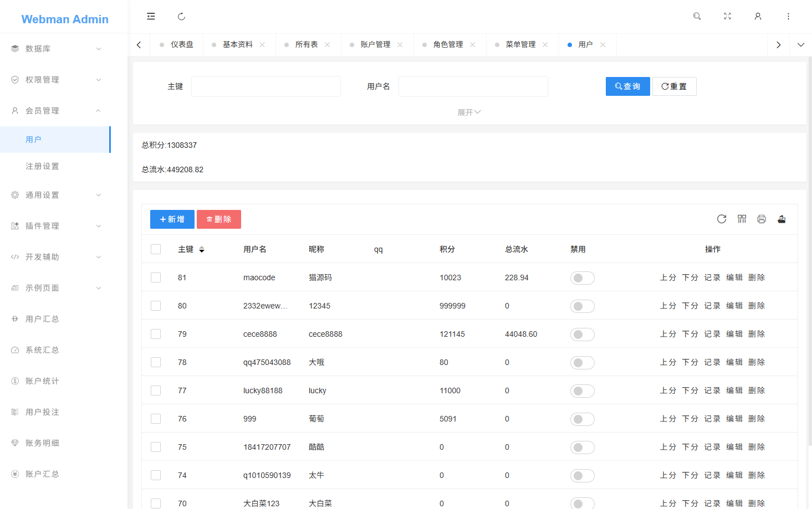Image resolution: width=812 pixels, height=509 pixels.
Task: Refresh the user table with the reload icon
Action: point(721,219)
